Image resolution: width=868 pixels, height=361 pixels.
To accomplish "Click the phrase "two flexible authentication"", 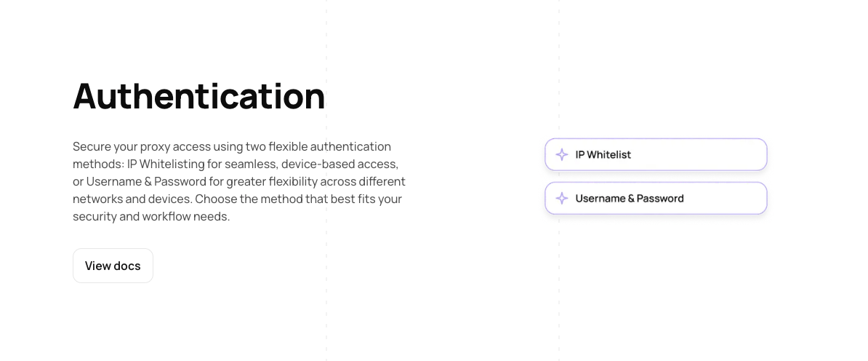I will [323, 147].
